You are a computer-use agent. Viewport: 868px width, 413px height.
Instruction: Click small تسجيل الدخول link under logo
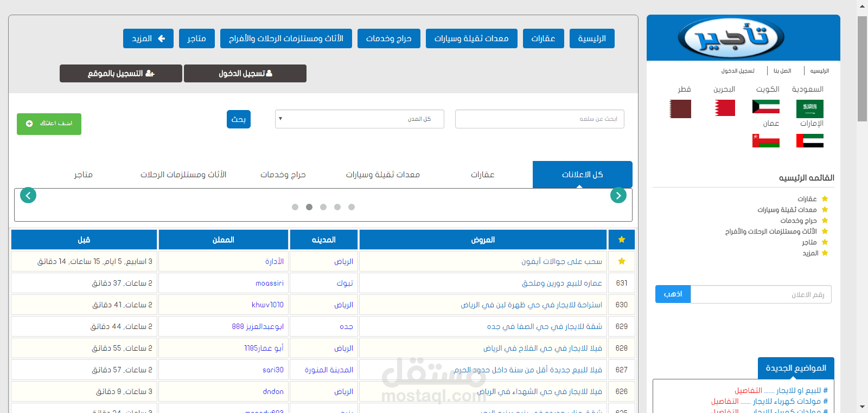738,71
